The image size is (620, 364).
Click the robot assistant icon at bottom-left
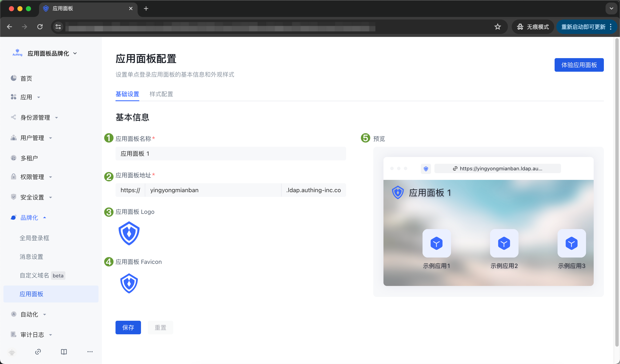[x=12, y=352]
